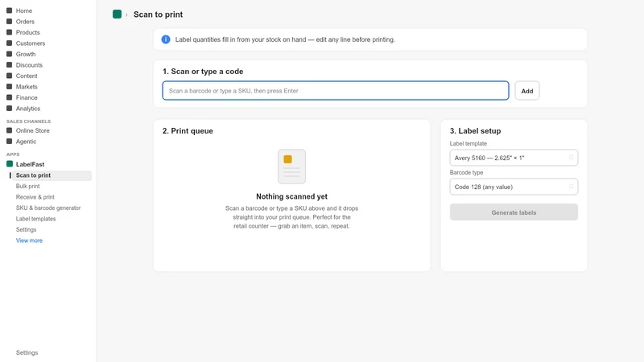Click the Customers sidebar icon
The height and width of the screenshot is (362, 644).
point(9,43)
